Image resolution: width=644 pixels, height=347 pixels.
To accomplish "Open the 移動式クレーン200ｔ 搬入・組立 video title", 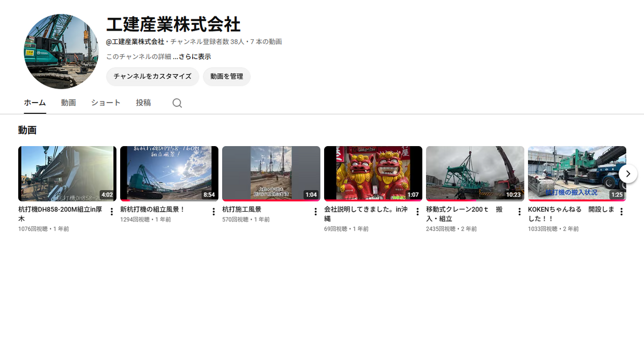I will [464, 214].
